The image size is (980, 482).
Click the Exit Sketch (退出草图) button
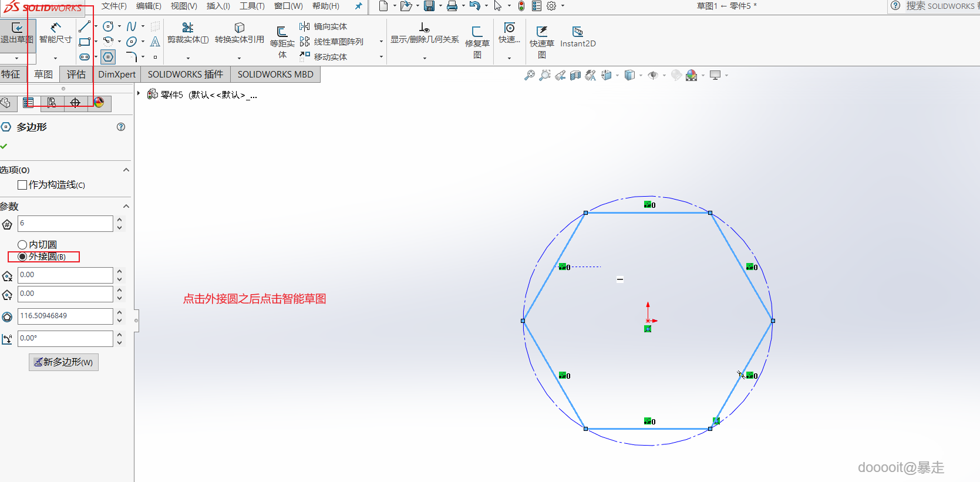click(x=17, y=33)
